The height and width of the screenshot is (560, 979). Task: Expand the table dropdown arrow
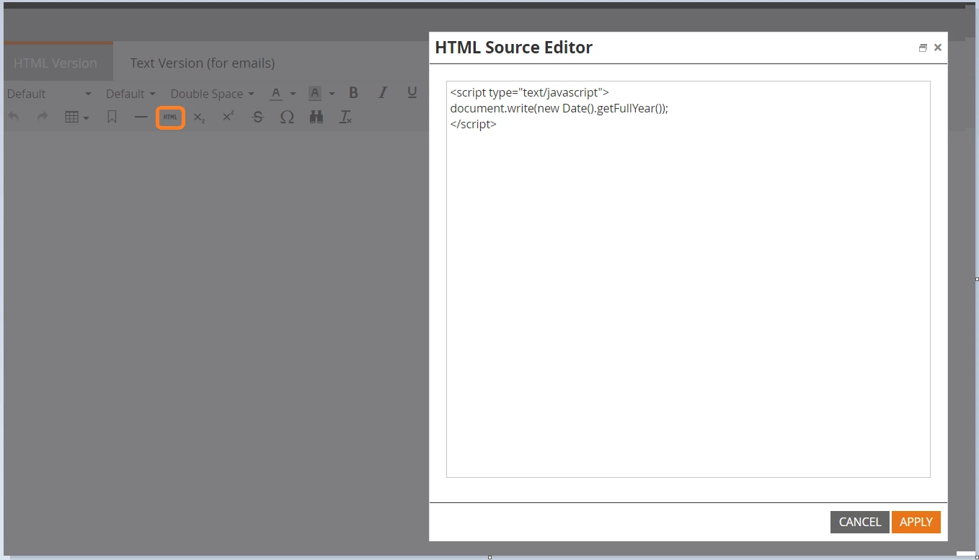tap(86, 117)
